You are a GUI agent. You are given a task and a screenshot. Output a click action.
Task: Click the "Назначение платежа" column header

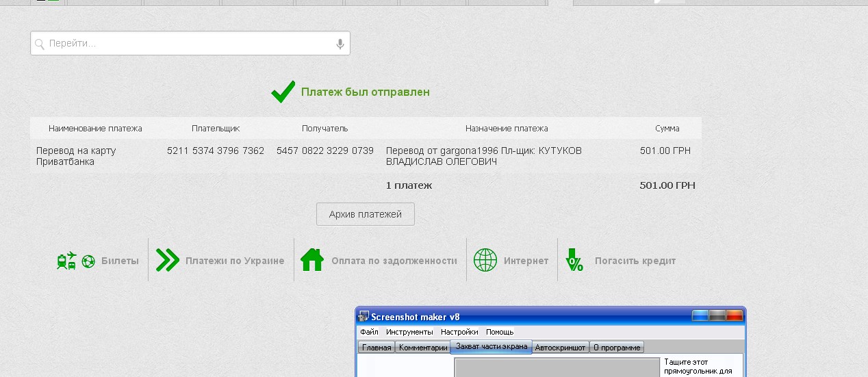point(507,129)
